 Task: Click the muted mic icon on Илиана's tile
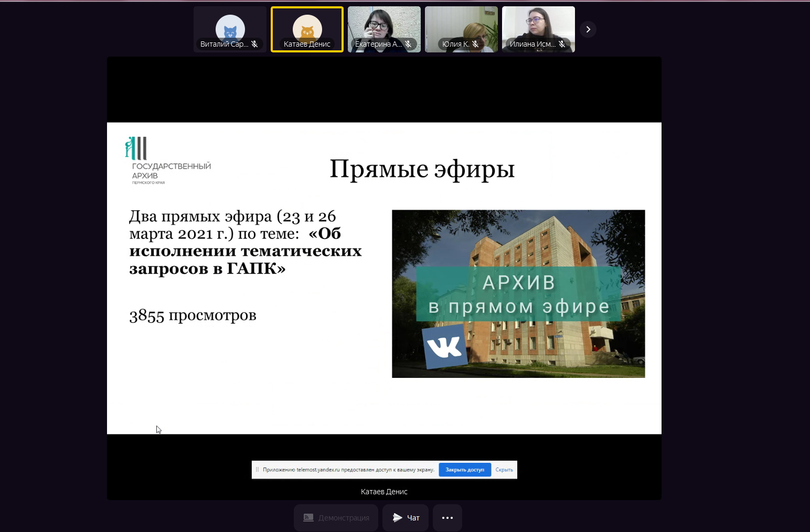(x=562, y=44)
